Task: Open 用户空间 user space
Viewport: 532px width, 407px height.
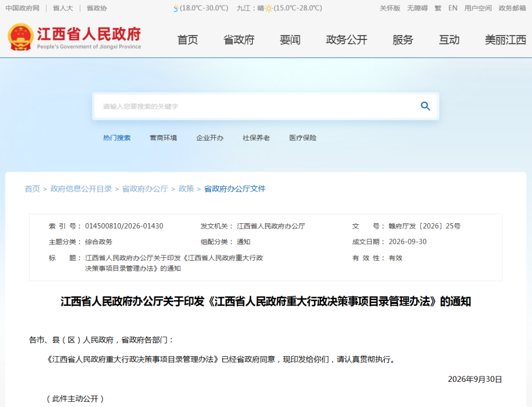Action: coord(478,8)
